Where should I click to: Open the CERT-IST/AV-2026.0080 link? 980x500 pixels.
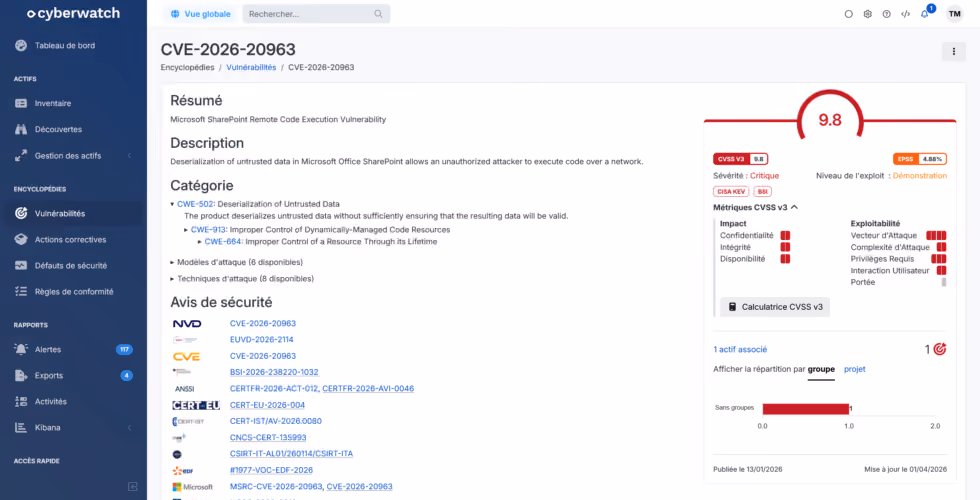point(276,421)
